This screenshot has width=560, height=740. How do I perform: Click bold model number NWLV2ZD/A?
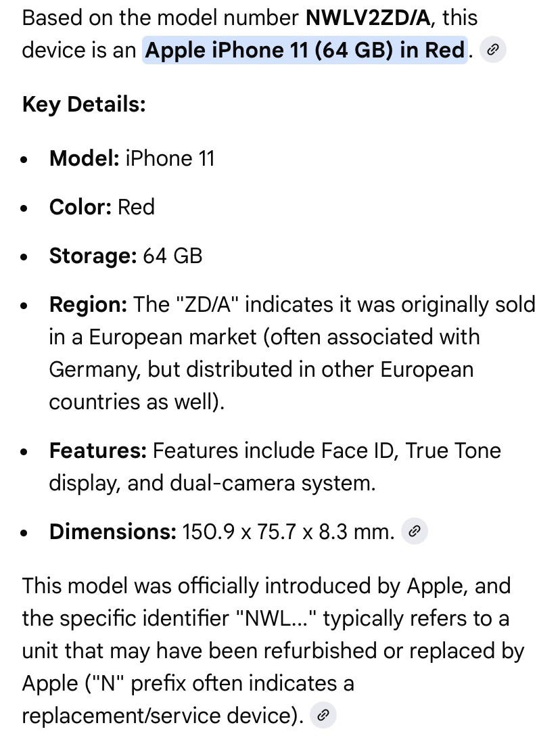(367, 18)
